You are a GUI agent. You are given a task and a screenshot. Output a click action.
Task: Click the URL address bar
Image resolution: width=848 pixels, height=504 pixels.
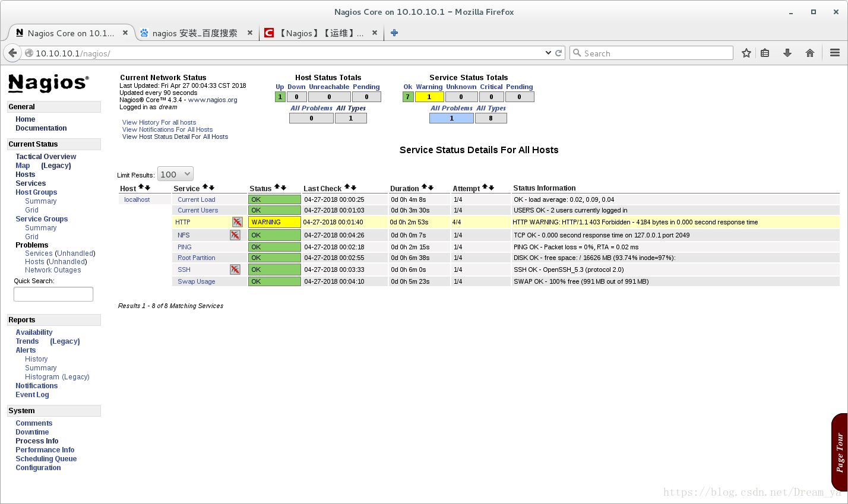[x=288, y=53]
